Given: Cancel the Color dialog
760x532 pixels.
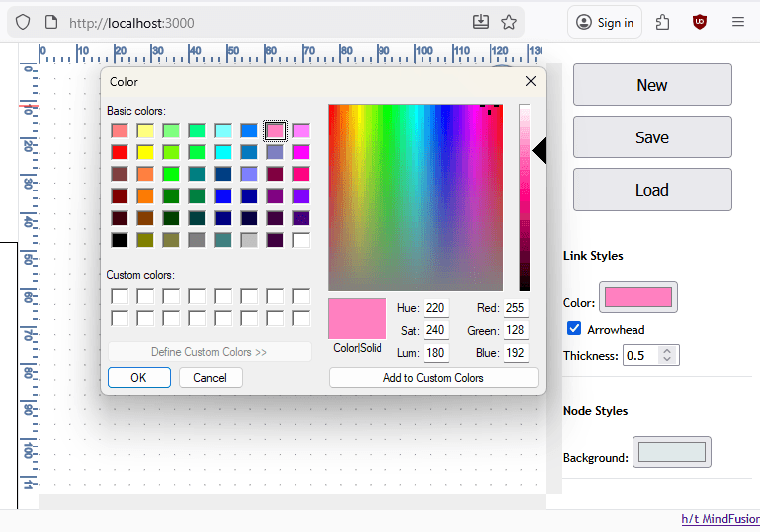Looking at the screenshot, I should point(210,378).
